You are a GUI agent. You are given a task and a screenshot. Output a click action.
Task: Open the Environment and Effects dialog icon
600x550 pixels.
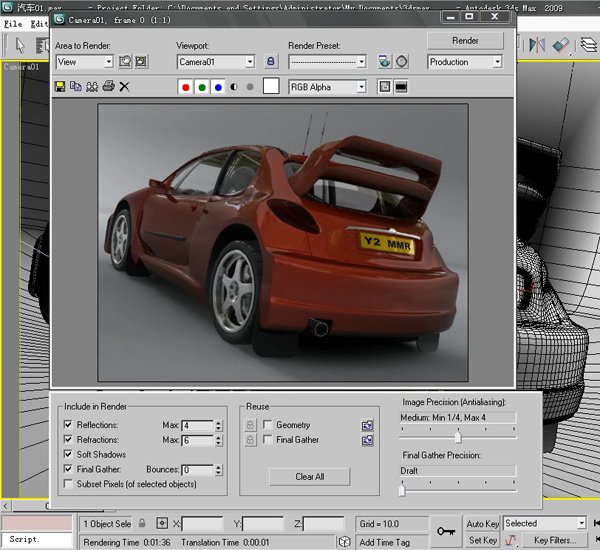point(402,62)
